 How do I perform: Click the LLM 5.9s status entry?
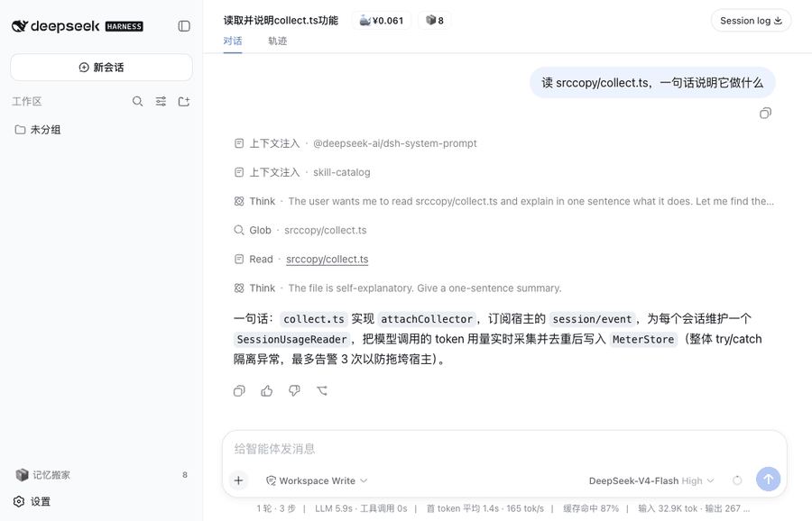click(x=361, y=508)
